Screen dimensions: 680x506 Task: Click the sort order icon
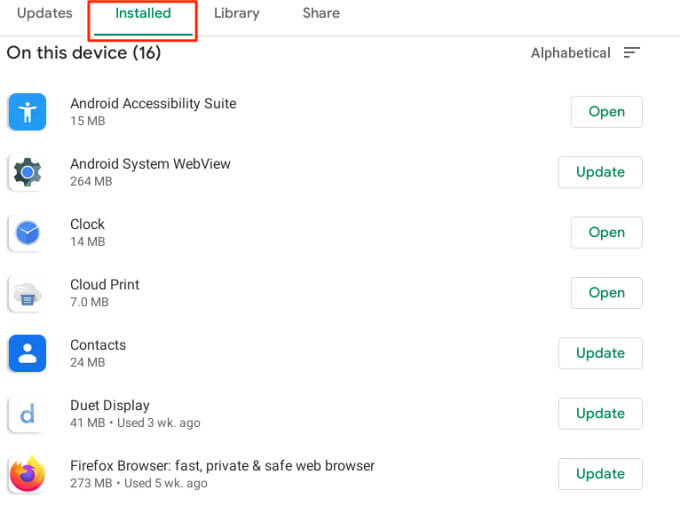(x=631, y=53)
